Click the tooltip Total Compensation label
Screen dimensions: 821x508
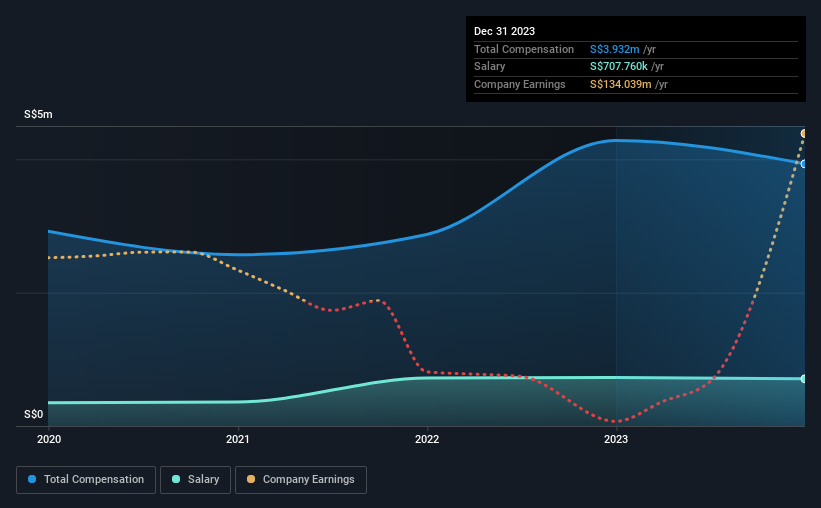(x=524, y=49)
